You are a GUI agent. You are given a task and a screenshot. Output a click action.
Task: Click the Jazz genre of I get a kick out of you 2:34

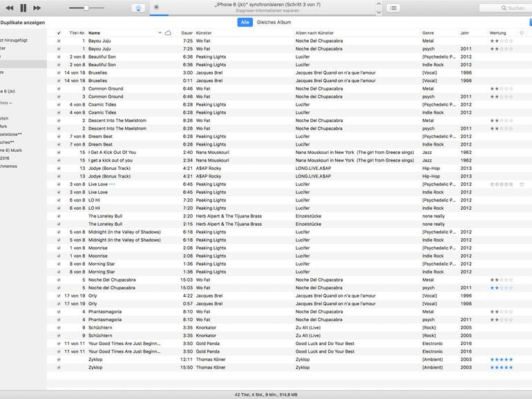pos(427,160)
